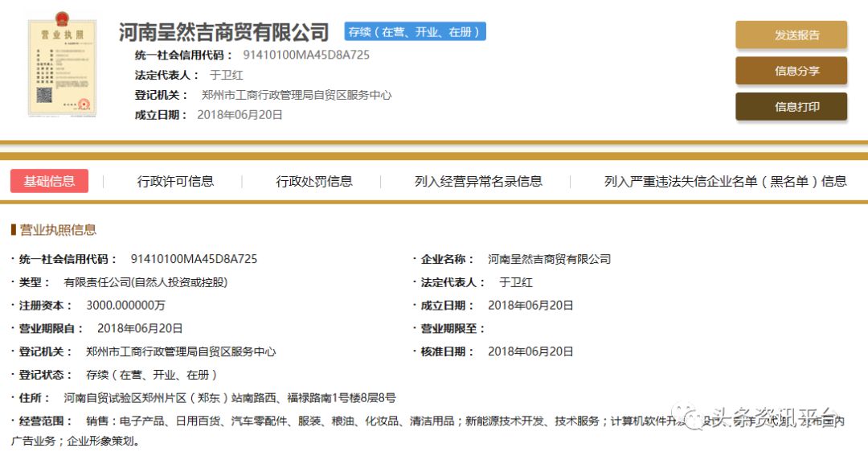Click the 营业执照信息 section header
Screen dimensions: 868x456
[x=58, y=230]
